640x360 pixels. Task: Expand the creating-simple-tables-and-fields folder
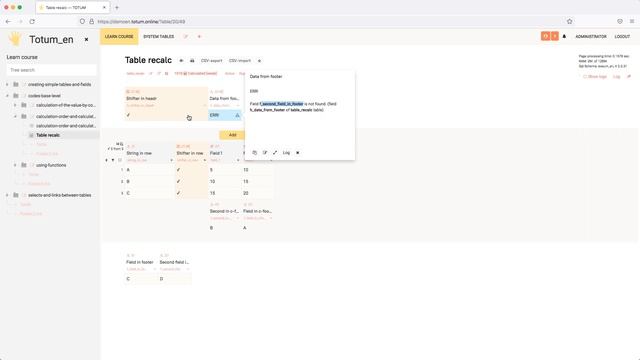7,84
